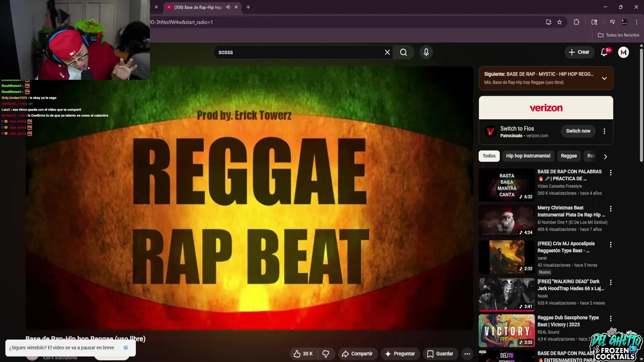Click the page vertical scrollbar
The height and width of the screenshot is (362, 644).
641,106
